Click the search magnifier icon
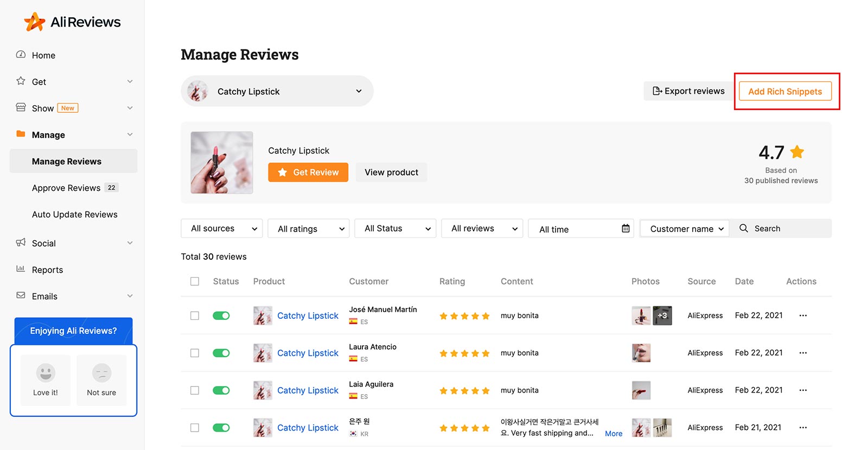 click(744, 229)
